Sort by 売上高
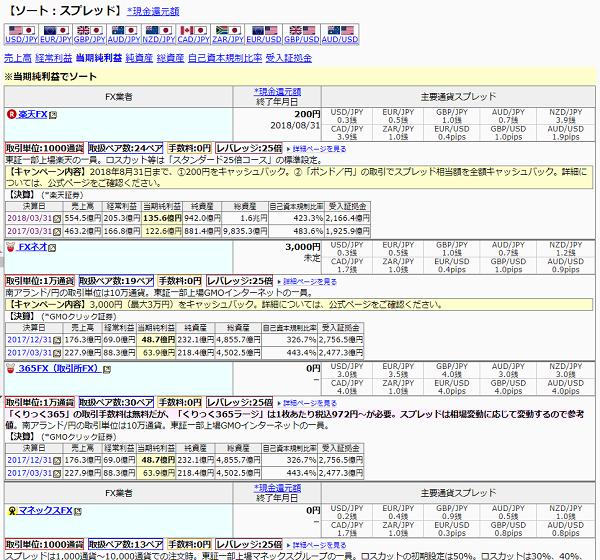Screen dimensions: 600x560 point(18,58)
